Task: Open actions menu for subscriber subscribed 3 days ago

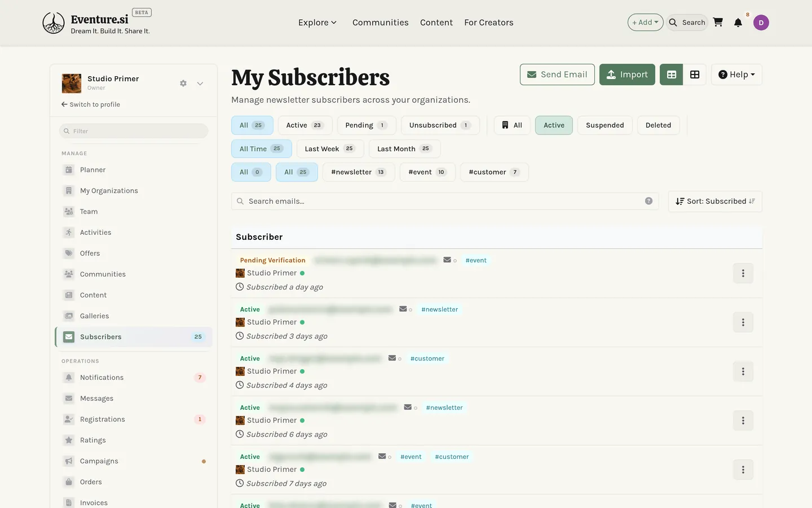Action: tap(743, 322)
